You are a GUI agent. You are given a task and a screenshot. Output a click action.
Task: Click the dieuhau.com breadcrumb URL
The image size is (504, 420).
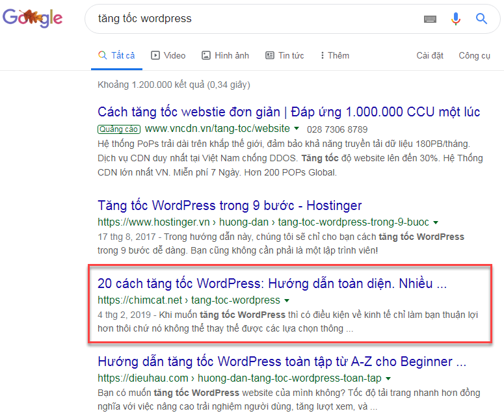click(x=239, y=378)
